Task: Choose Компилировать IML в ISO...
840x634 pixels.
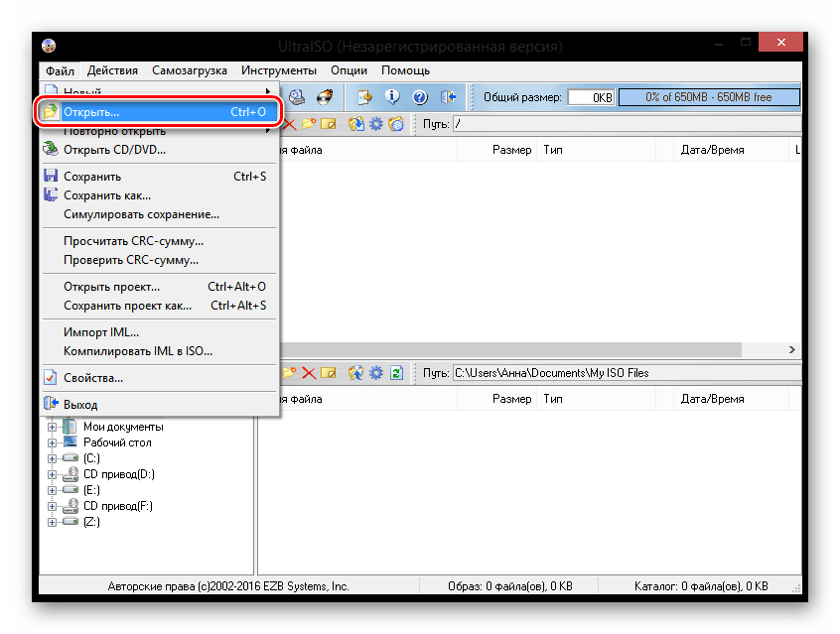Action: click(x=160, y=351)
